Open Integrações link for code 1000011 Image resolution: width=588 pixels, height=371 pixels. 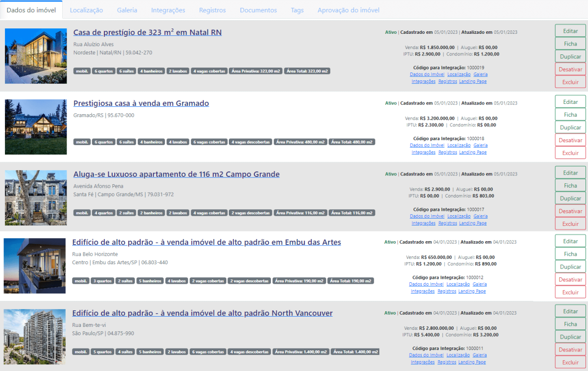pyautogui.click(x=422, y=362)
